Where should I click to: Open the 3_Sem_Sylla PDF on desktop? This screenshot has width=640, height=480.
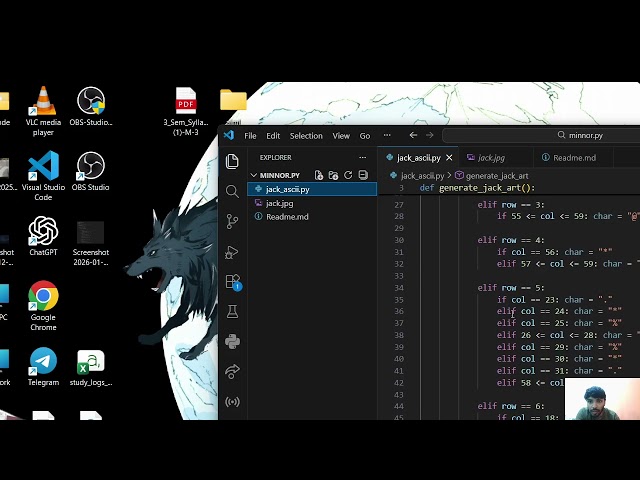click(186, 111)
